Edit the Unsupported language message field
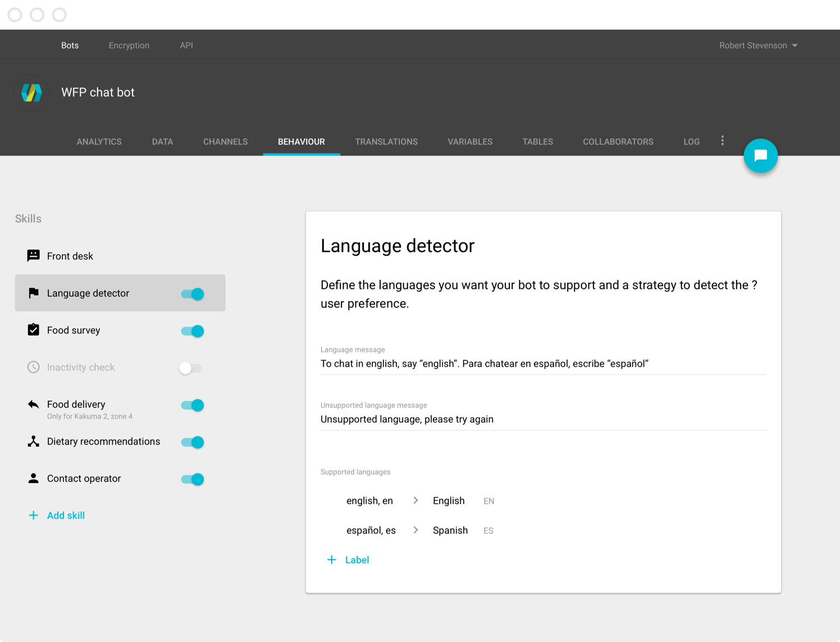This screenshot has height=642, width=840. click(x=543, y=419)
